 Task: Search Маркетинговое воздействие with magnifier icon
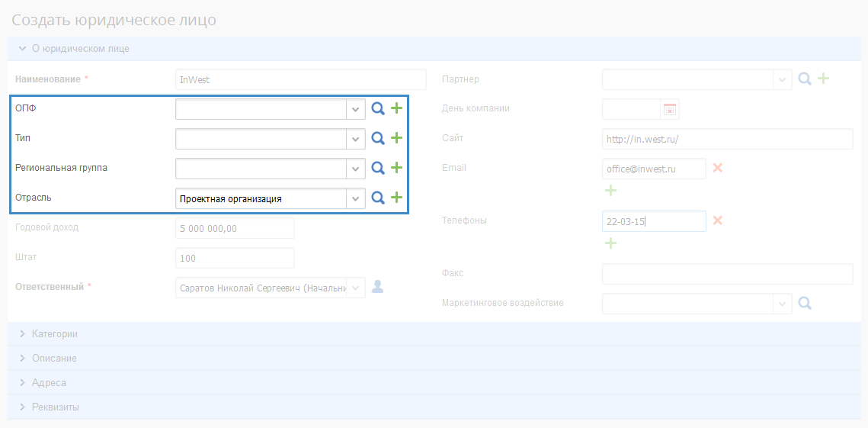coord(805,303)
